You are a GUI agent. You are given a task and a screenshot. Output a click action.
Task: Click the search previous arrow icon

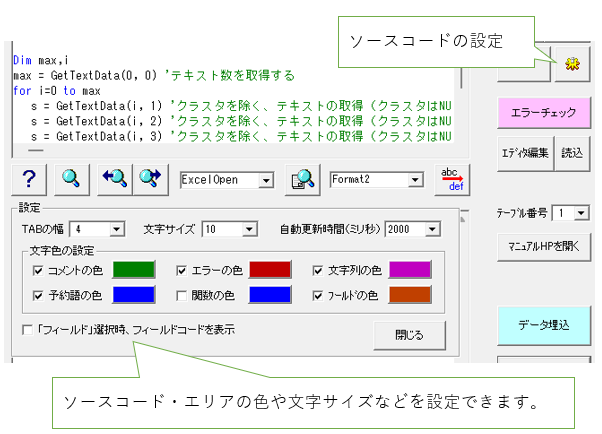114,179
